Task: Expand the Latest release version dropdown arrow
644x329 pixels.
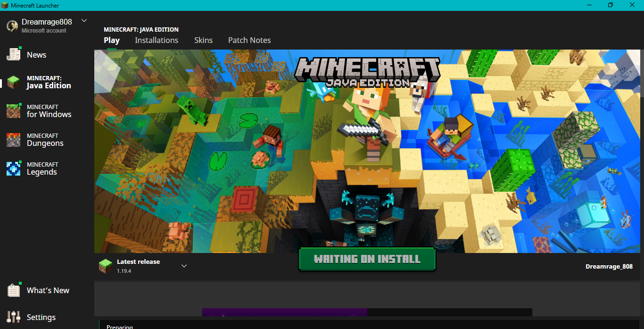Action: 184,266
